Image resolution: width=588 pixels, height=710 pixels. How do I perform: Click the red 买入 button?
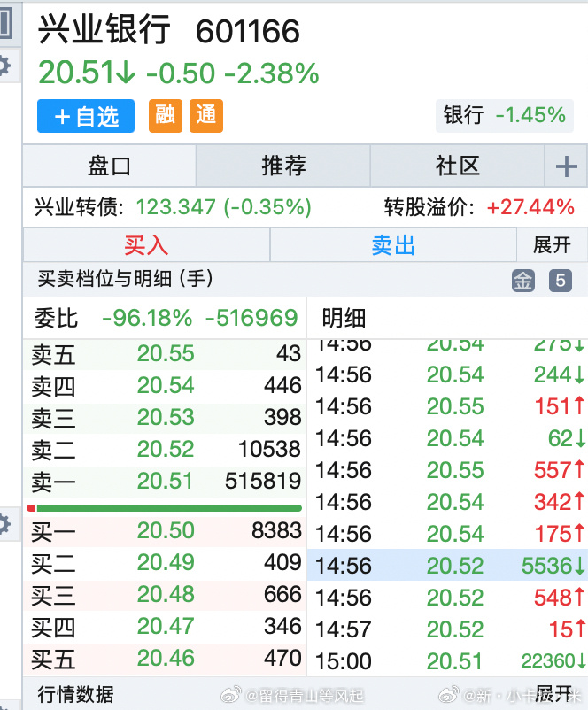coord(146,245)
